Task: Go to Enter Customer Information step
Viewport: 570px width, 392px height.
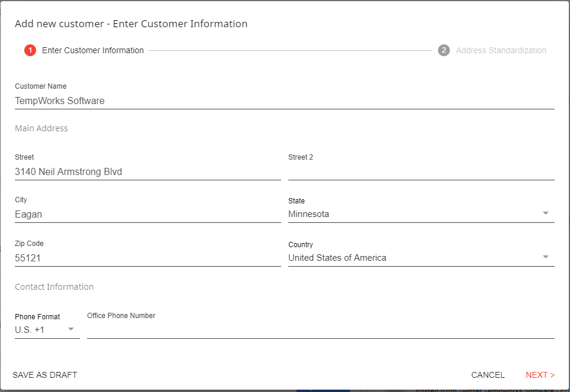Action: pos(92,50)
